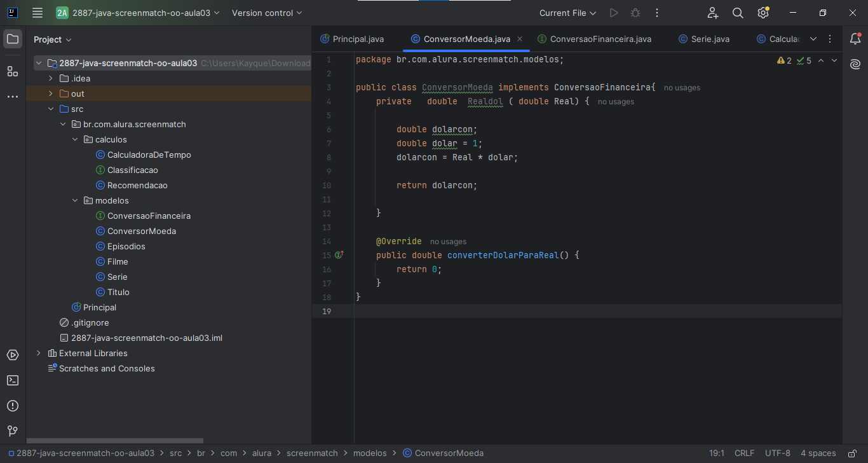Open AI Assistant spiral icon
Image resolution: width=868 pixels, height=463 pixels.
855,64
